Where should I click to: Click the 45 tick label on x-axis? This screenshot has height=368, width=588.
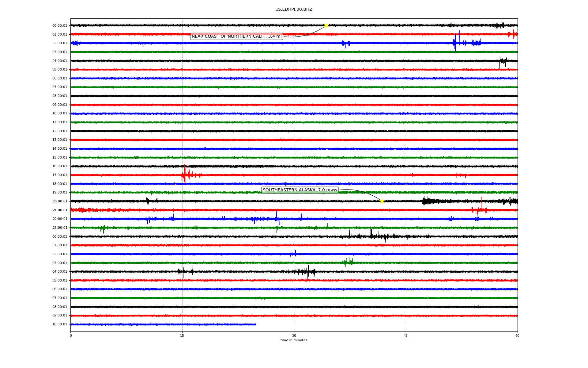pyautogui.click(x=406, y=335)
